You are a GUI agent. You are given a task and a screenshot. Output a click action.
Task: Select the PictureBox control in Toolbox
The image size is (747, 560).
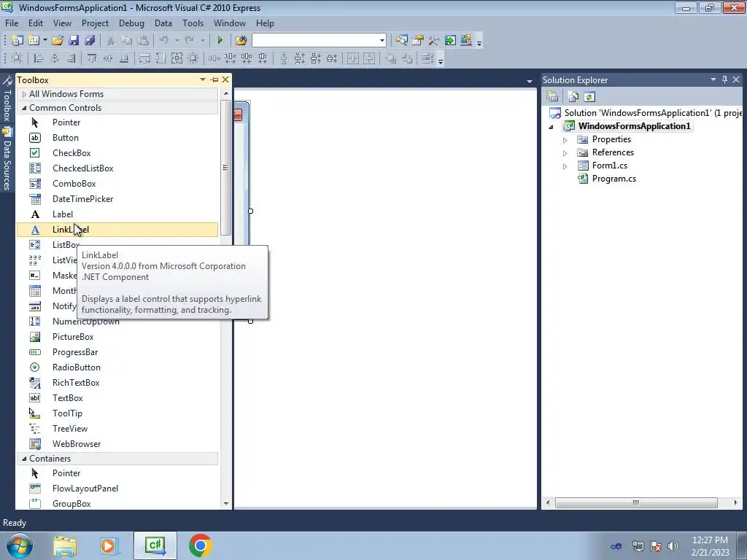coord(117,337)
